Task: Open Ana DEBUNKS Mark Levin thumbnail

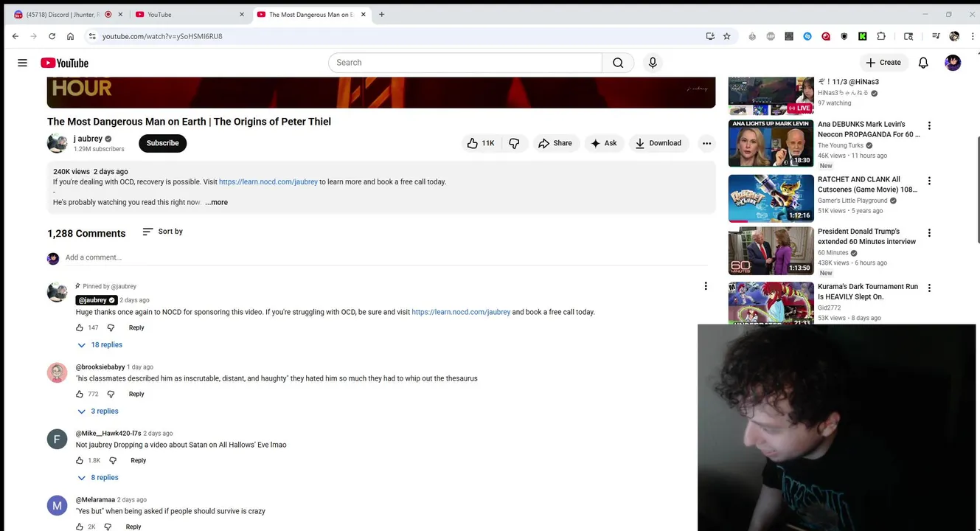Action: [771, 143]
